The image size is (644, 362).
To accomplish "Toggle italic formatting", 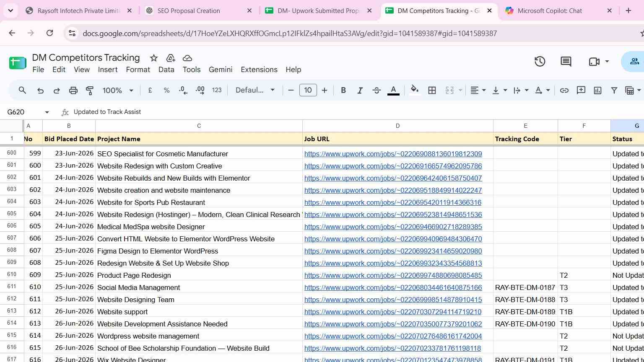I will tap(360, 90).
